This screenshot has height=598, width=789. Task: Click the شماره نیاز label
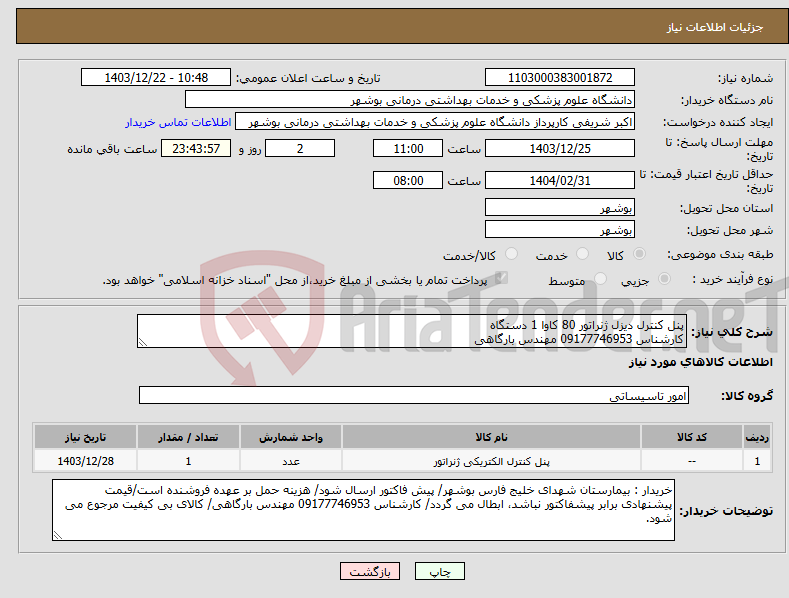pos(745,79)
